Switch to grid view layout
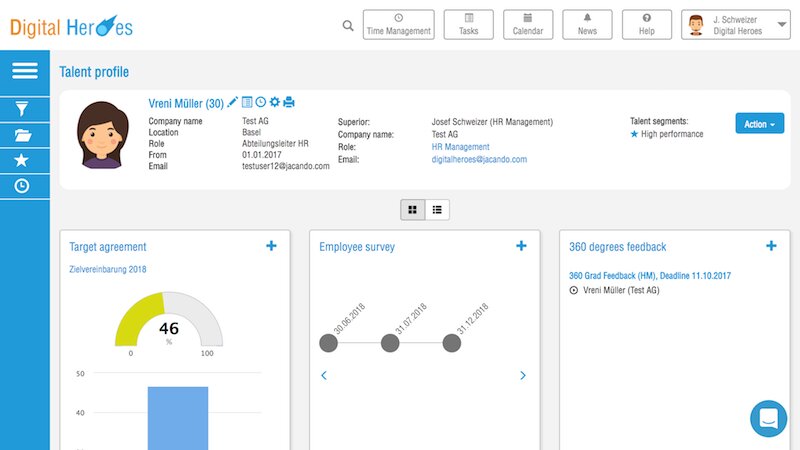Screen dimensions: 800x450 tap(413, 209)
